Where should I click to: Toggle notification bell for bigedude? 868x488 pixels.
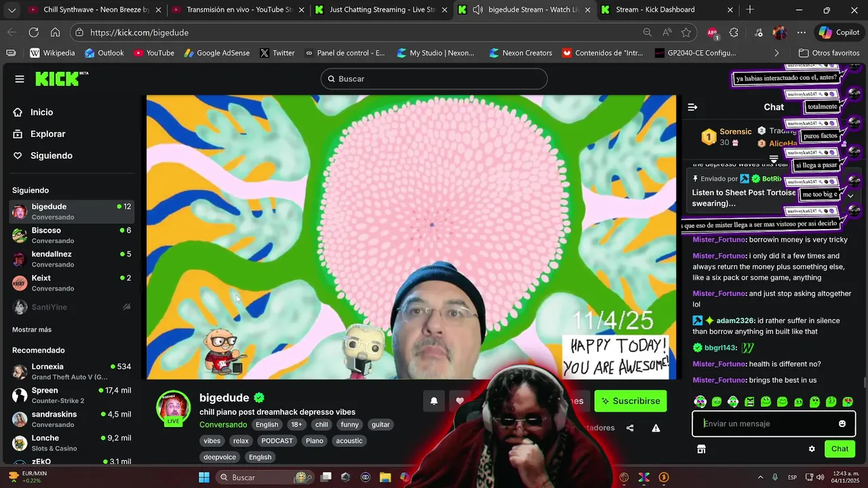434,401
